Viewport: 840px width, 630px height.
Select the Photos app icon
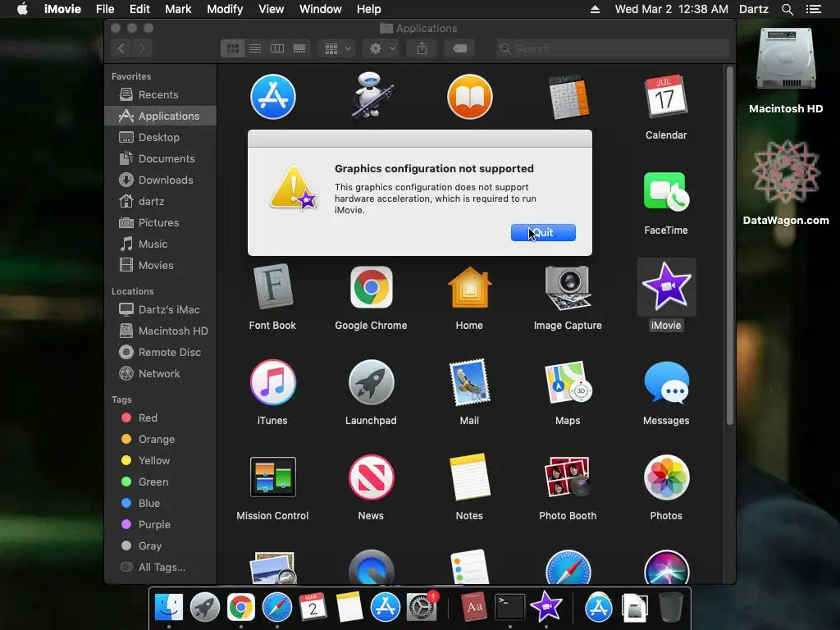666,477
